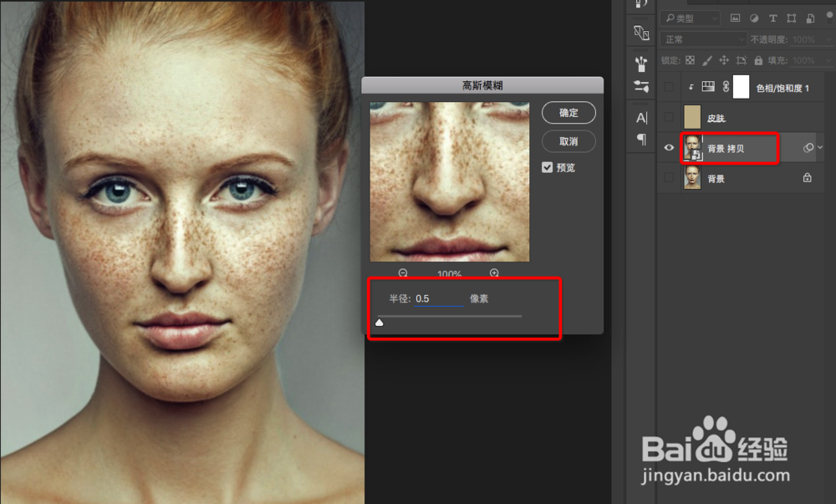The height and width of the screenshot is (504, 836).
Task: Select the white layer mask thumbnail
Action: [x=741, y=87]
